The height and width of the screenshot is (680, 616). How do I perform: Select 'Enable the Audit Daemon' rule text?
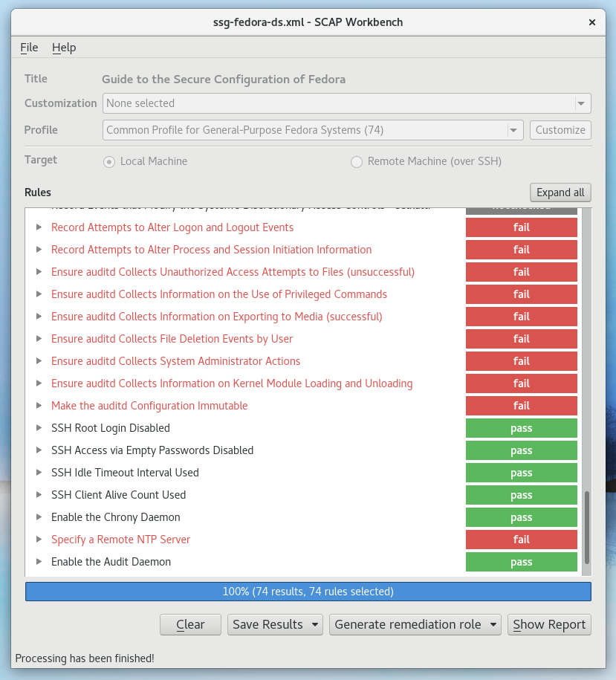click(x=111, y=562)
